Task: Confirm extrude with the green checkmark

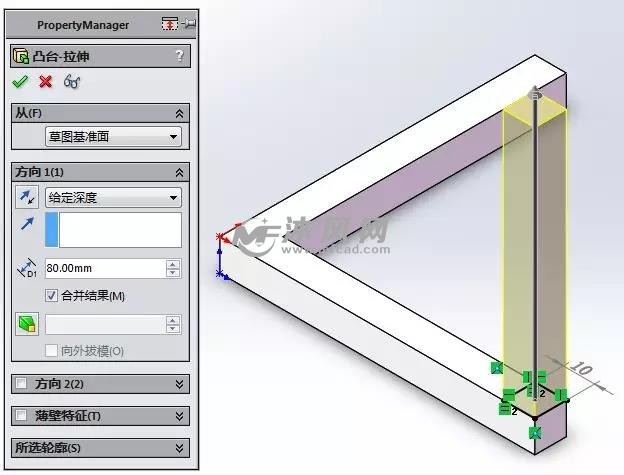Action: pyautogui.click(x=20, y=82)
